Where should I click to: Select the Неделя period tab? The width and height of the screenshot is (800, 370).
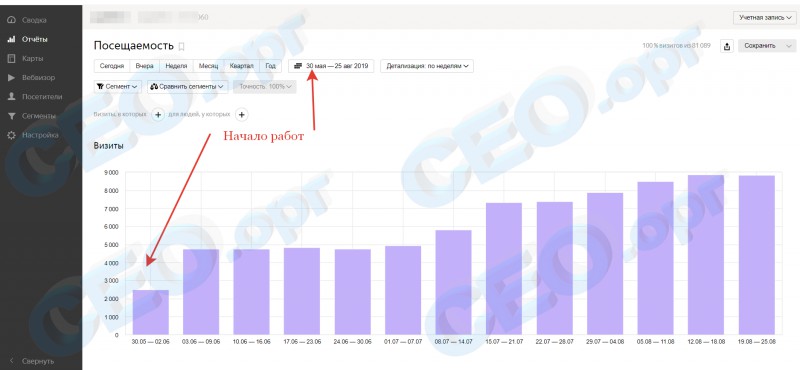(x=176, y=66)
